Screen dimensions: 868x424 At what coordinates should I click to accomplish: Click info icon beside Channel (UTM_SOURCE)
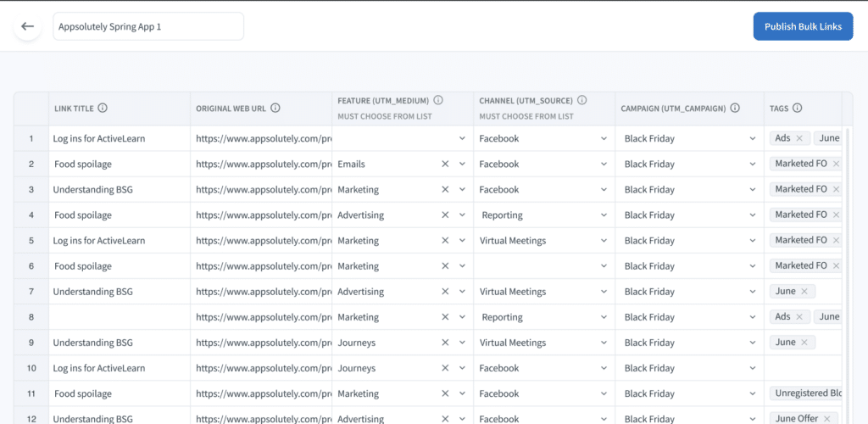[582, 100]
